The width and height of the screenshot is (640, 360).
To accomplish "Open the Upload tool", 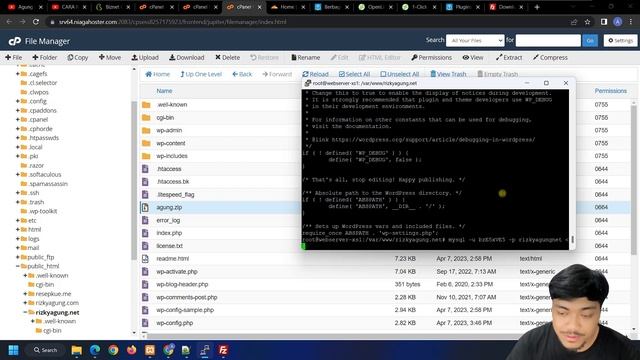I will coord(145,58).
